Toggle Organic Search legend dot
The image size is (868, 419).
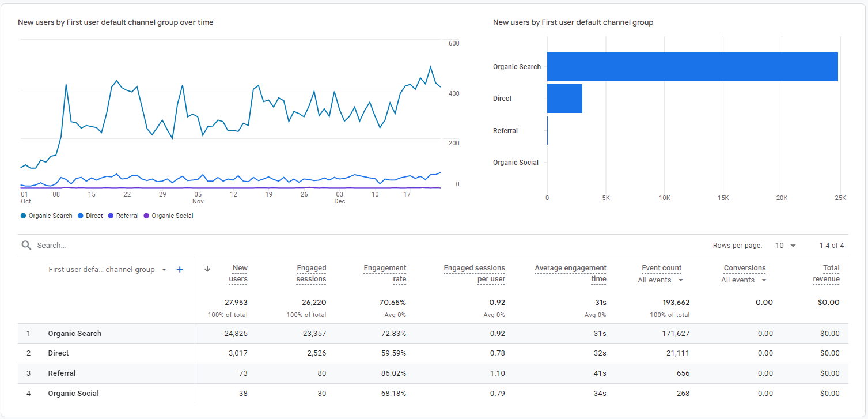pyautogui.click(x=23, y=216)
